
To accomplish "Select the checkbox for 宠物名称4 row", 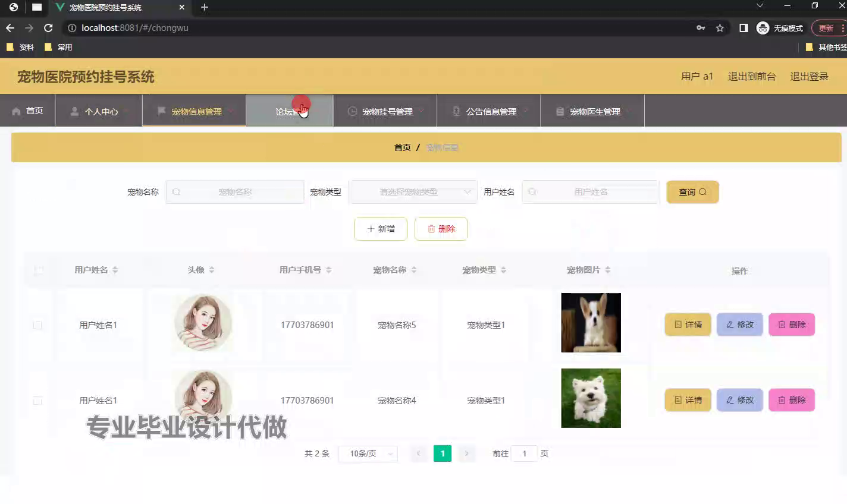I will [x=37, y=401].
